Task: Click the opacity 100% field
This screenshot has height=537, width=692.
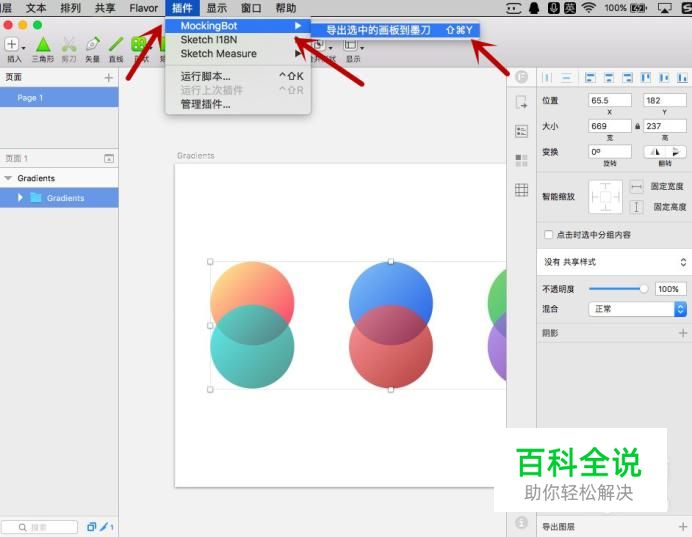Action: point(670,289)
